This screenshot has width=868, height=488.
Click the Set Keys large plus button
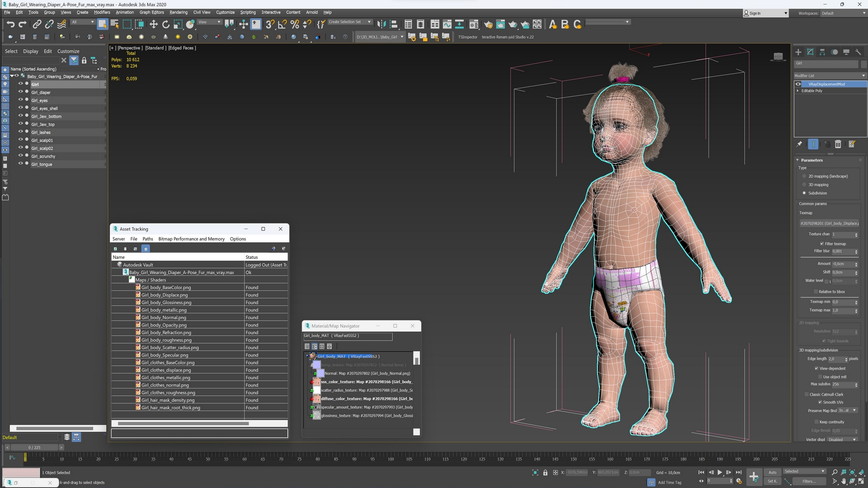754,477
